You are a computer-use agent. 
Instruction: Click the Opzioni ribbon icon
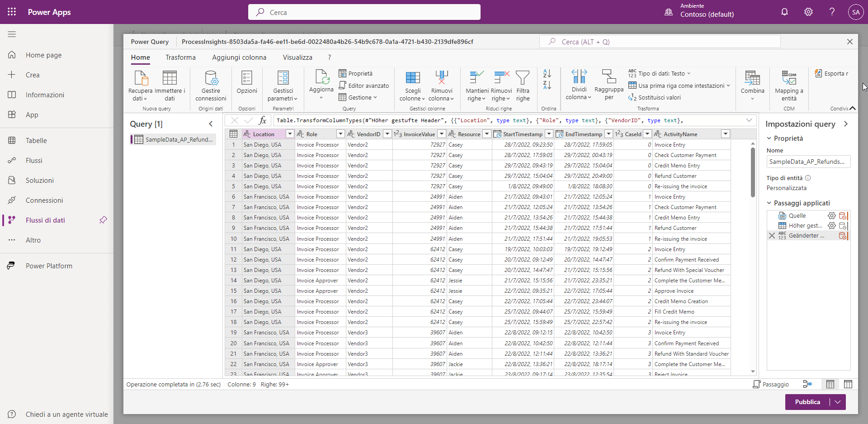point(247,78)
